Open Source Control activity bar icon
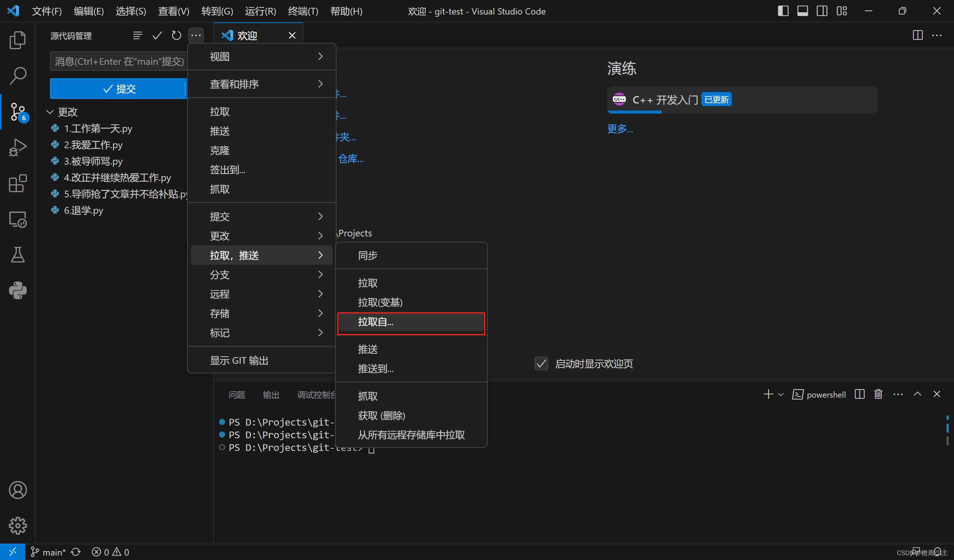Screen dimensions: 954x560 [x=18, y=112]
